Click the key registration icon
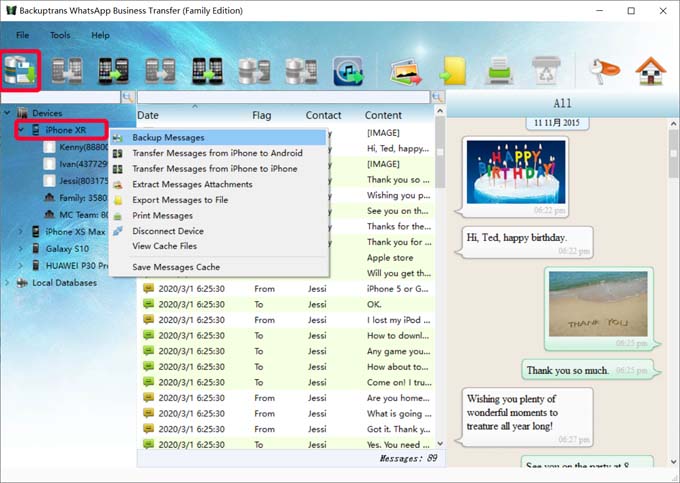 pos(605,71)
